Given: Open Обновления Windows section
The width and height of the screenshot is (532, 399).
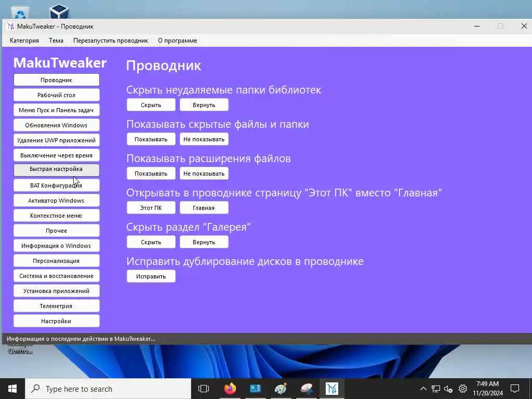Looking at the screenshot, I should pos(56,125).
